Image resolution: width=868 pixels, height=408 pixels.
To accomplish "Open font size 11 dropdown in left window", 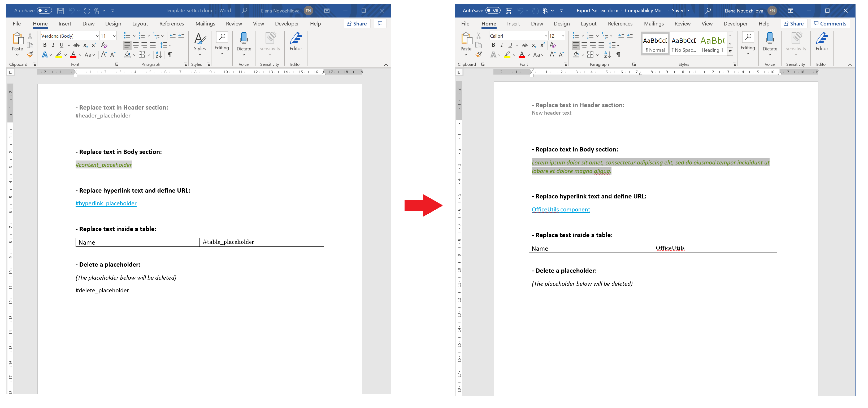I will click(x=114, y=36).
